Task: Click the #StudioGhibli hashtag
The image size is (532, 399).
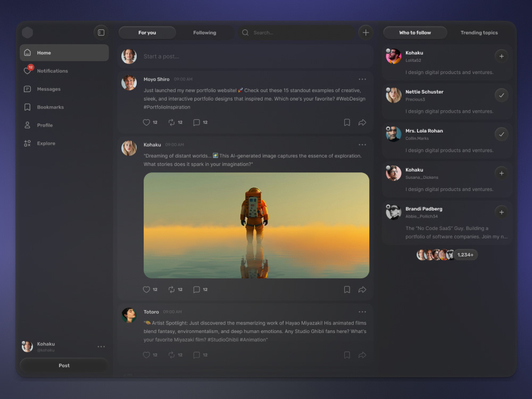Action: 223,339
